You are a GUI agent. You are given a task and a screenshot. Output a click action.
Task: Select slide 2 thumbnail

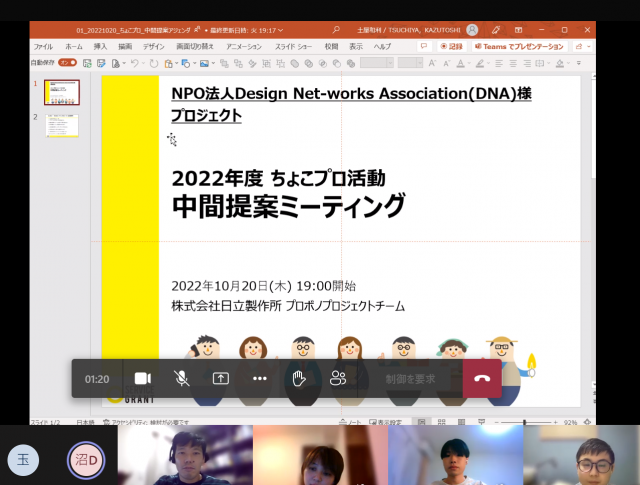click(62, 126)
